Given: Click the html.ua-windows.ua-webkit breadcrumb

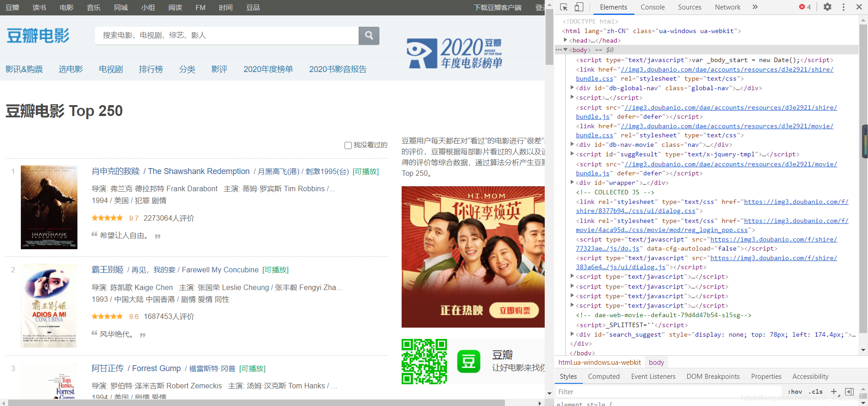Looking at the screenshot, I should (x=599, y=362).
